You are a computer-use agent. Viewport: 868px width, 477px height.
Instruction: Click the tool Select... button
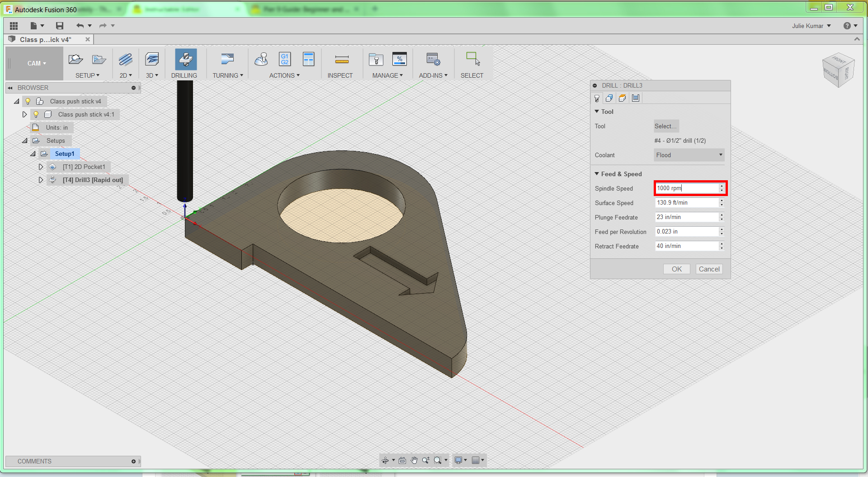pyautogui.click(x=665, y=126)
